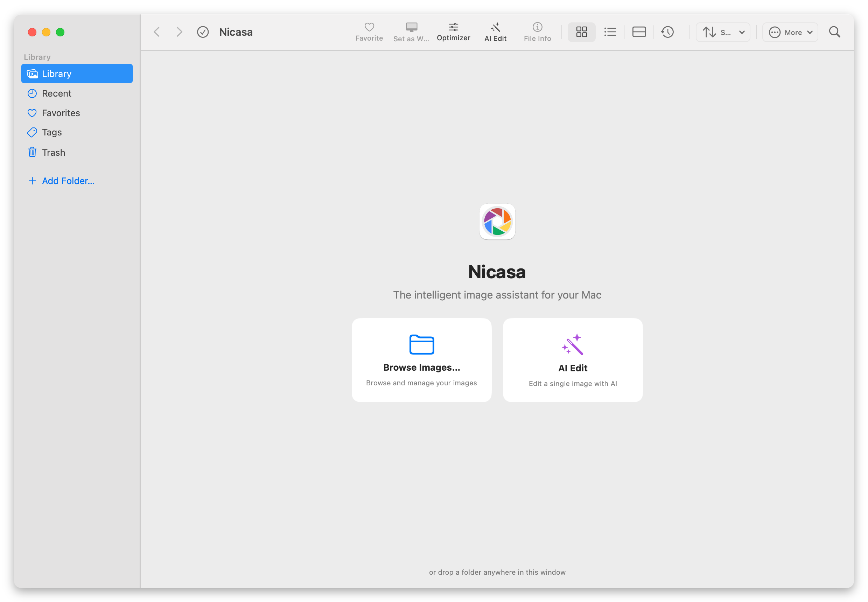Switch to list view
This screenshot has height=602, width=868.
(x=610, y=32)
